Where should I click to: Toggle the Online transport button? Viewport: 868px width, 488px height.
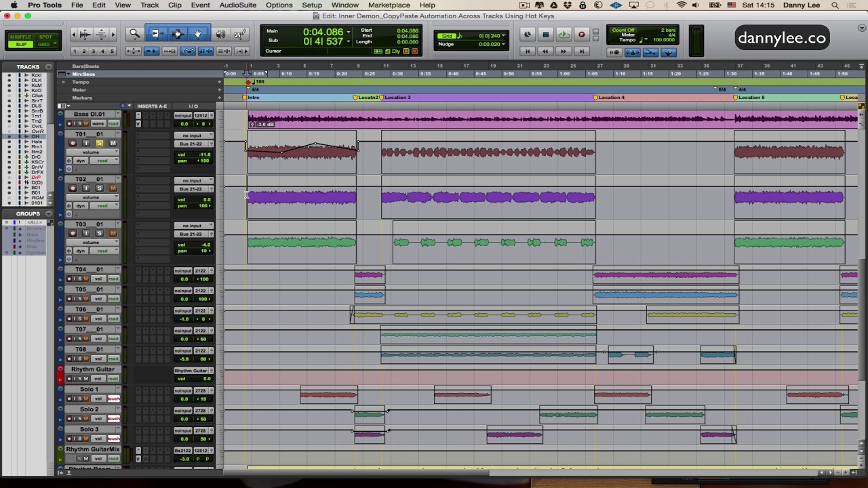pos(528,35)
